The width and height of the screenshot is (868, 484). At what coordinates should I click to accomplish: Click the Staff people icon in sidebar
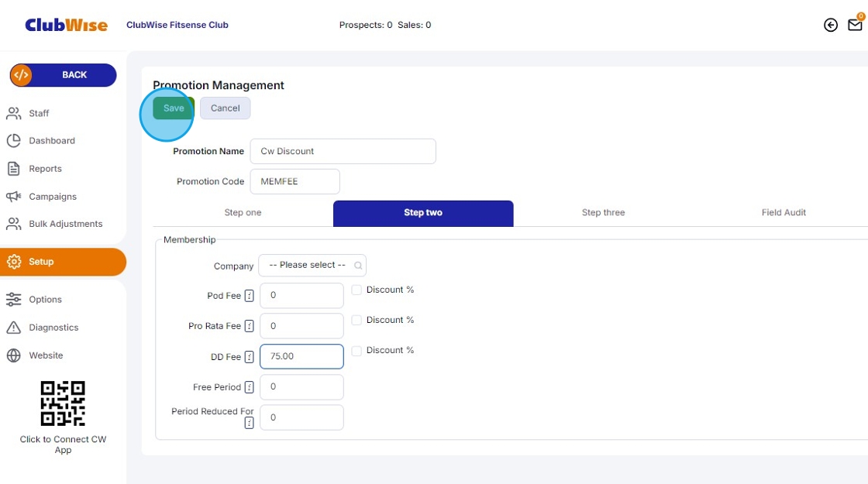(x=14, y=113)
